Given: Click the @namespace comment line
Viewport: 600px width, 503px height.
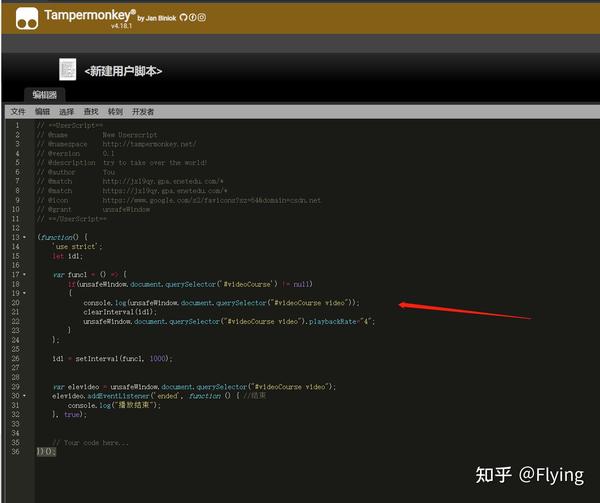Looking at the screenshot, I should (117, 144).
